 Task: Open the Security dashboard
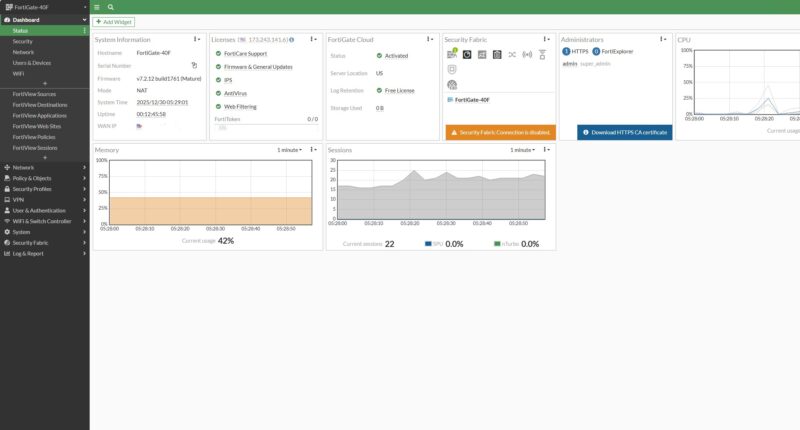(44, 41)
